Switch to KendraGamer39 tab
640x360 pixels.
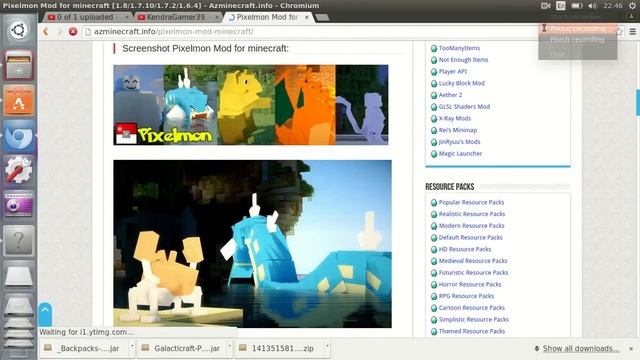tap(177, 17)
